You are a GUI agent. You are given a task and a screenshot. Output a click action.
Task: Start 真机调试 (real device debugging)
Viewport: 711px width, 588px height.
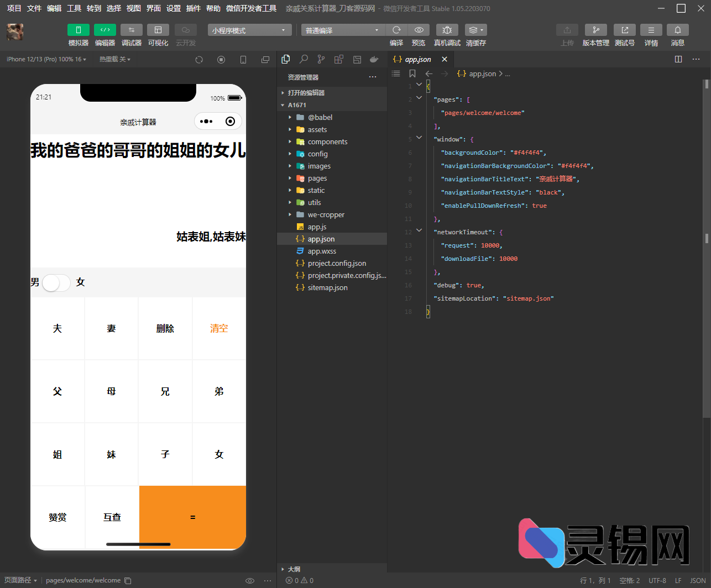pyautogui.click(x=447, y=30)
